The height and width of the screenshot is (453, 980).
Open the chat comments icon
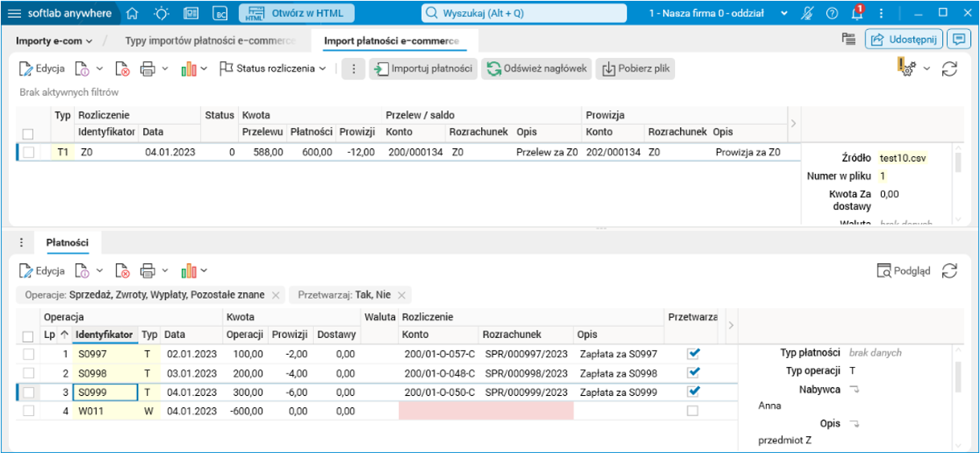pyautogui.click(x=958, y=39)
